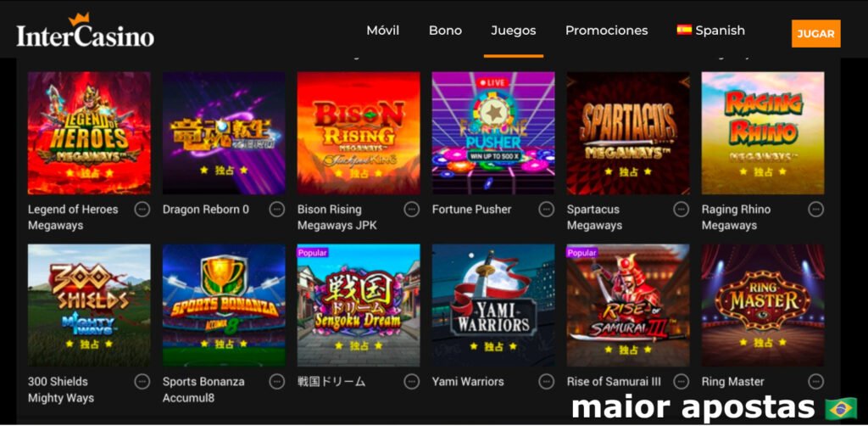Click the more options icon beside Yami Warriors
This screenshot has width=868, height=426.
pos(547,382)
